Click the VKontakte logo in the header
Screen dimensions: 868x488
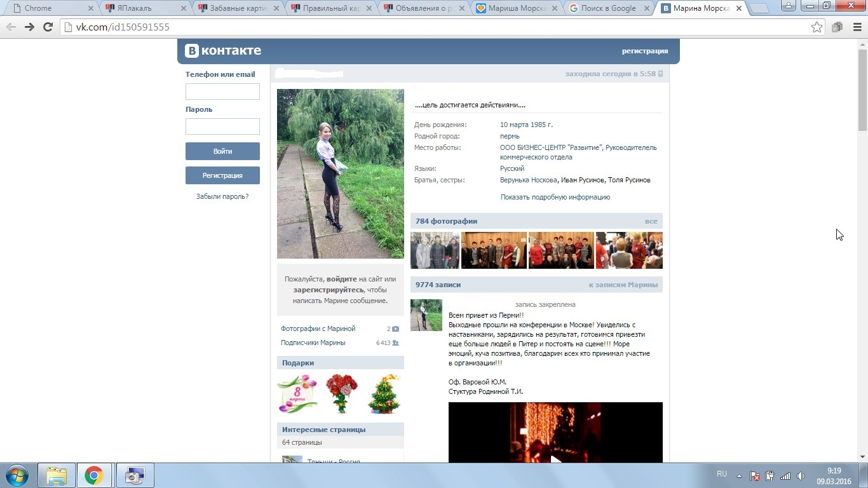[223, 51]
